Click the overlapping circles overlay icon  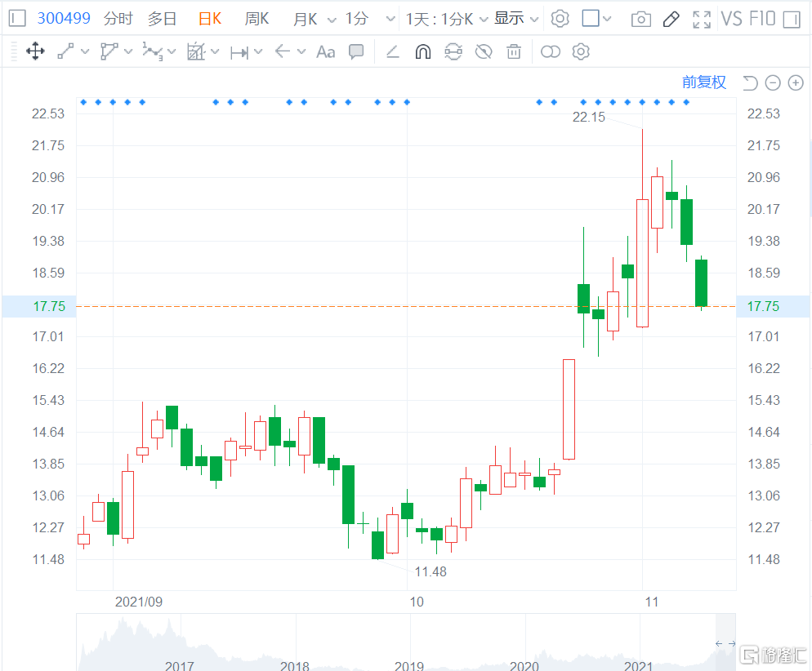click(x=551, y=51)
